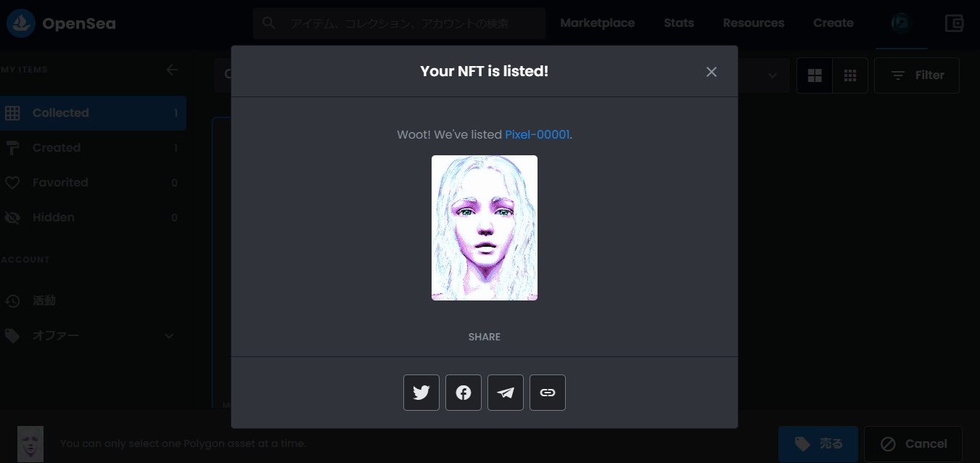This screenshot has width=980, height=463.
Task: Click the オファー tag icon
Action: point(12,336)
